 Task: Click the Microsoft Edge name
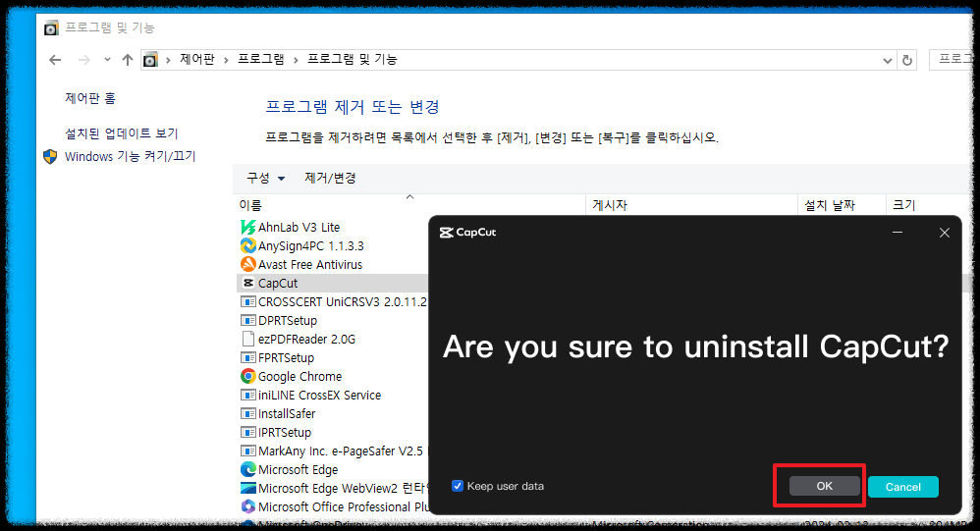(x=299, y=469)
